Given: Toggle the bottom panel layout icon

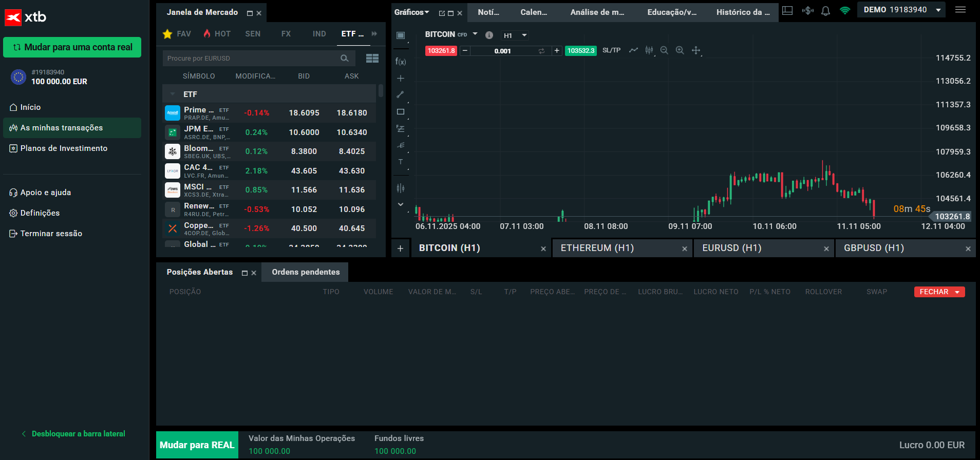Looking at the screenshot, I should point(787,11).
